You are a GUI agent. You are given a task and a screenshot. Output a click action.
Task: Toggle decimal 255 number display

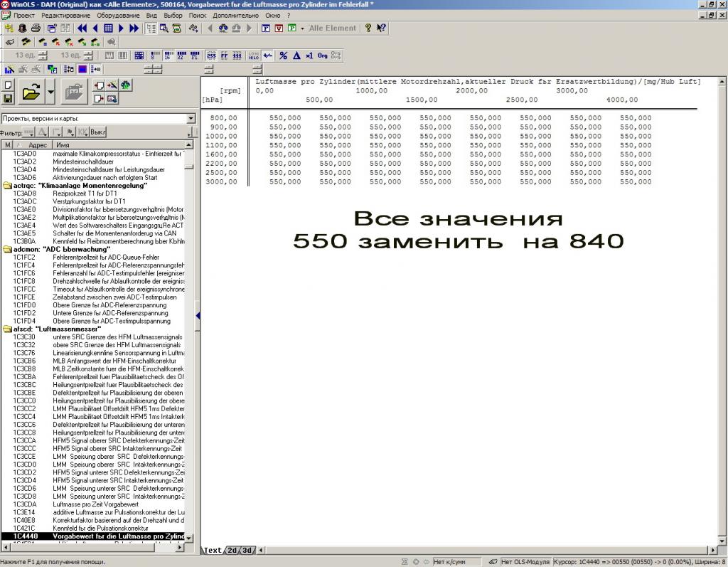pos(211,55)
